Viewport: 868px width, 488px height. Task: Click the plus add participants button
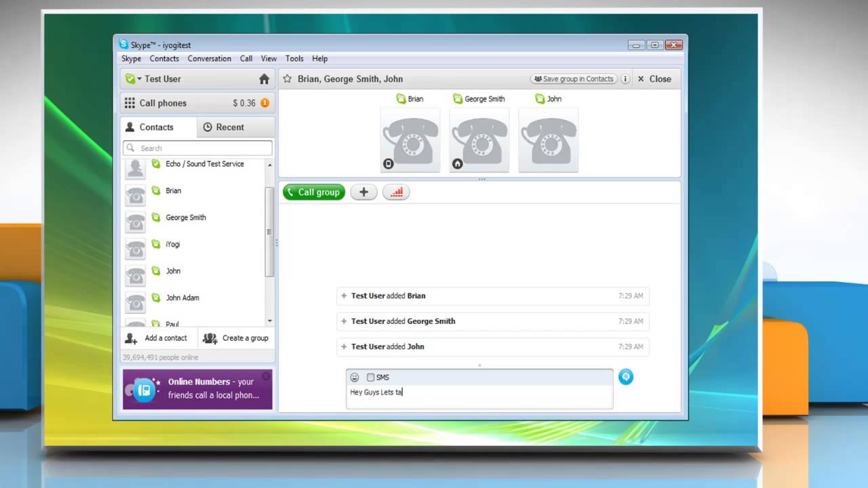363,192
